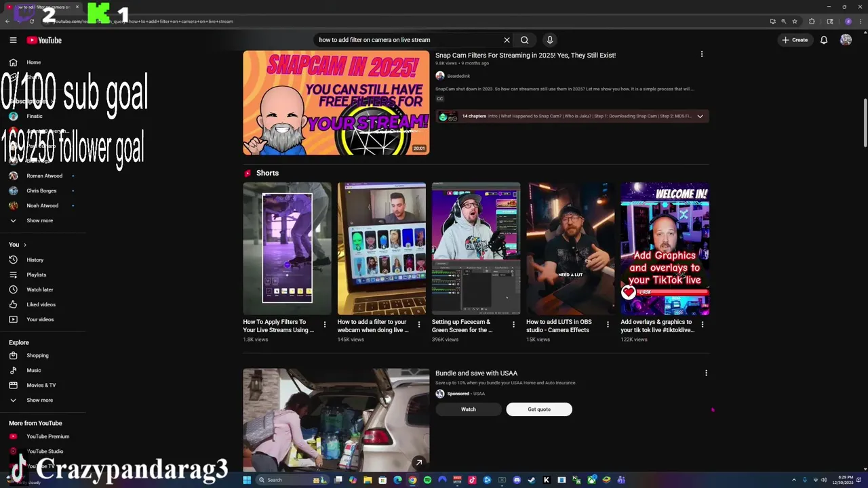Open the USAA car trunk ad thumbnail
This screenshot has width=868, height=488.
[336, 420]
